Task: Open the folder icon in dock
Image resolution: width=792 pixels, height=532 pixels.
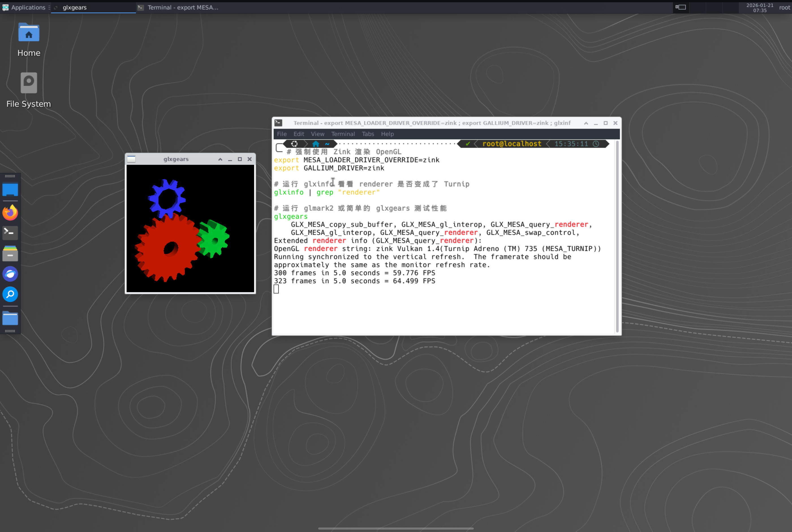Action: 10,318
